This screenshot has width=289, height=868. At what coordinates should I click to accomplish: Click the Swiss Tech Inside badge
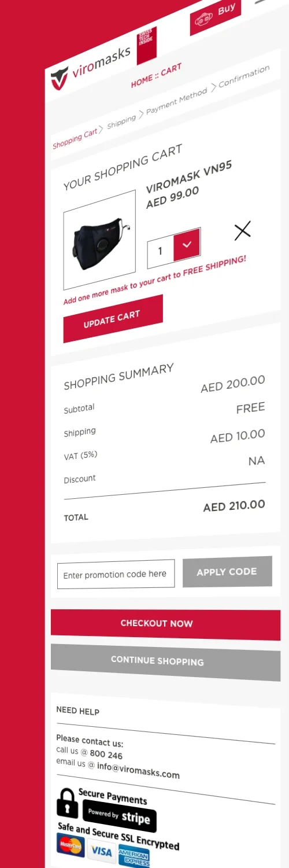(x=146, y=46)
